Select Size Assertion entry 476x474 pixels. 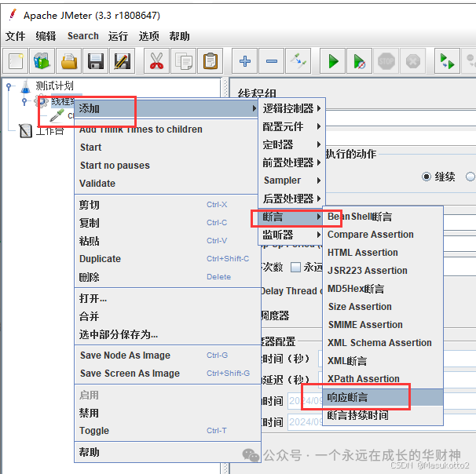pos(383,307)
